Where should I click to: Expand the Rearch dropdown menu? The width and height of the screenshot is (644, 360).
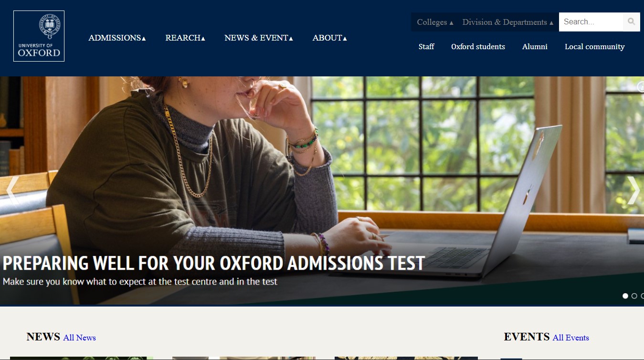pos(185,38)
